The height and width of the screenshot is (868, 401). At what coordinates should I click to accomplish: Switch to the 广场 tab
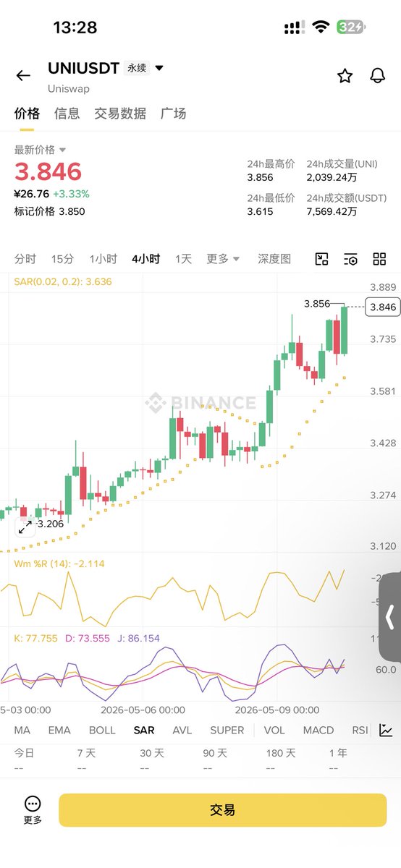(x=173, y=114)
